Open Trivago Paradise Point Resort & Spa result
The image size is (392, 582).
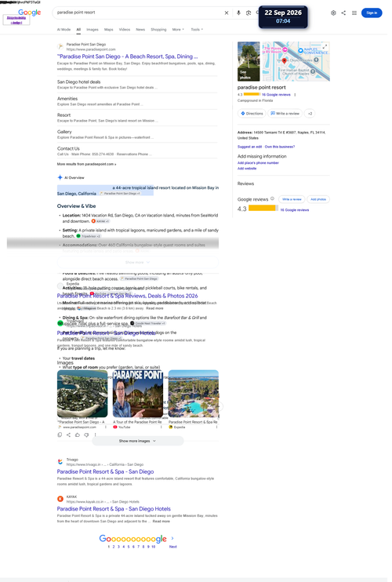[105, 471]
